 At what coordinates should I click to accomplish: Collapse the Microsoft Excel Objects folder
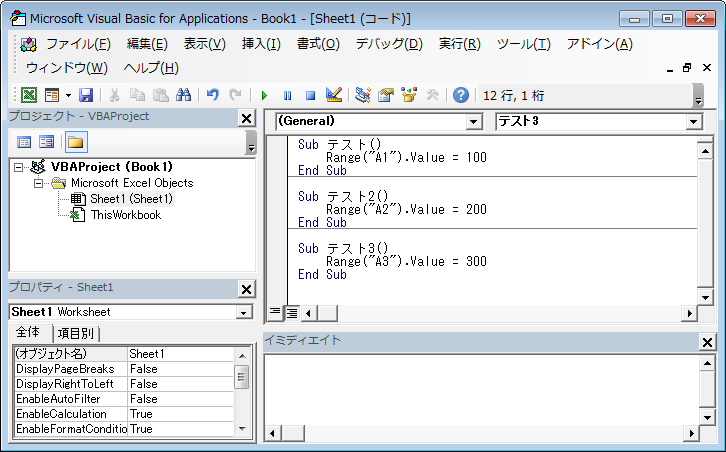point(38,183)
